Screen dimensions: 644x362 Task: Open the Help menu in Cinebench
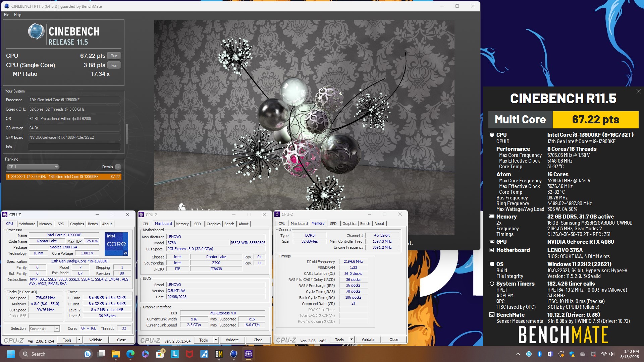point(17,15)
